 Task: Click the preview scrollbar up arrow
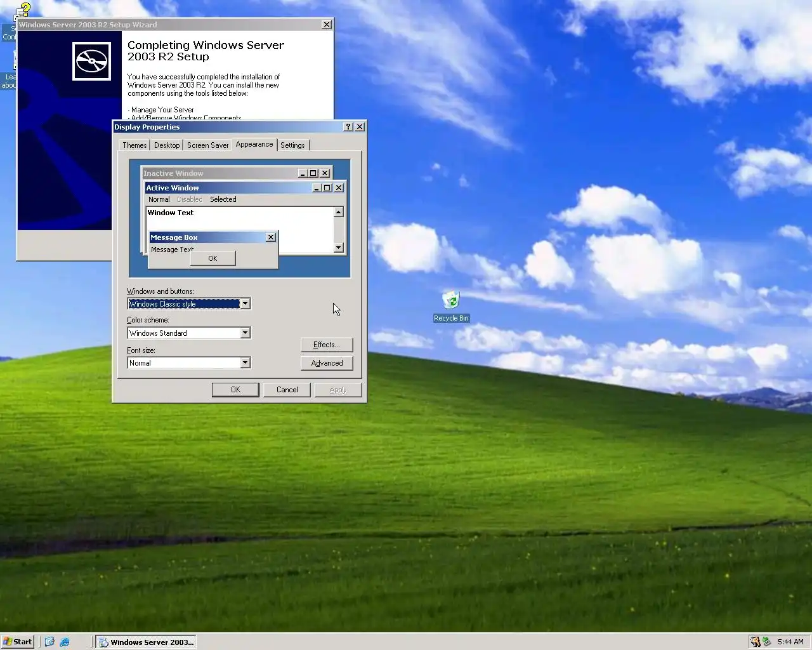click(x=339, y=213)
